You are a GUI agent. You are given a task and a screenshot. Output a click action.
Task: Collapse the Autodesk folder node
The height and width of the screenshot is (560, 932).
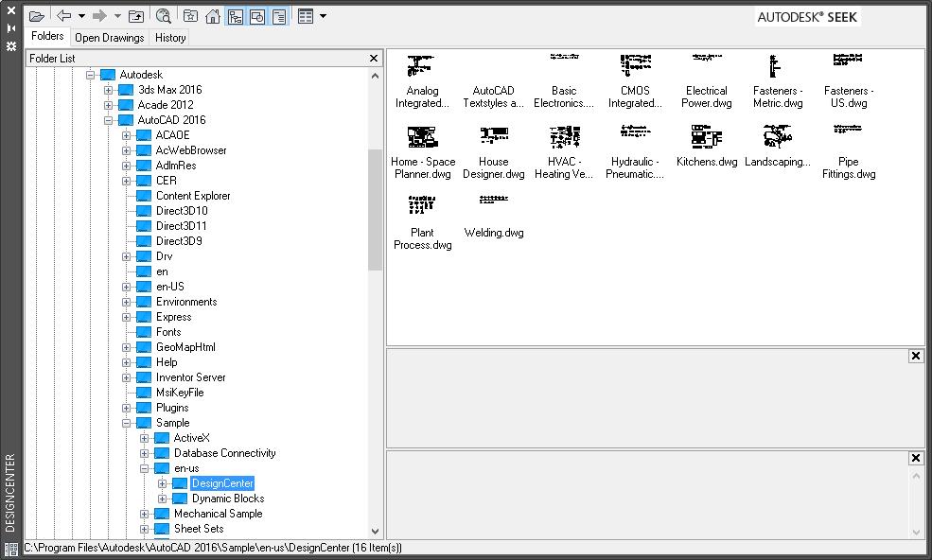pyautogui.click(x=90, y=75)
